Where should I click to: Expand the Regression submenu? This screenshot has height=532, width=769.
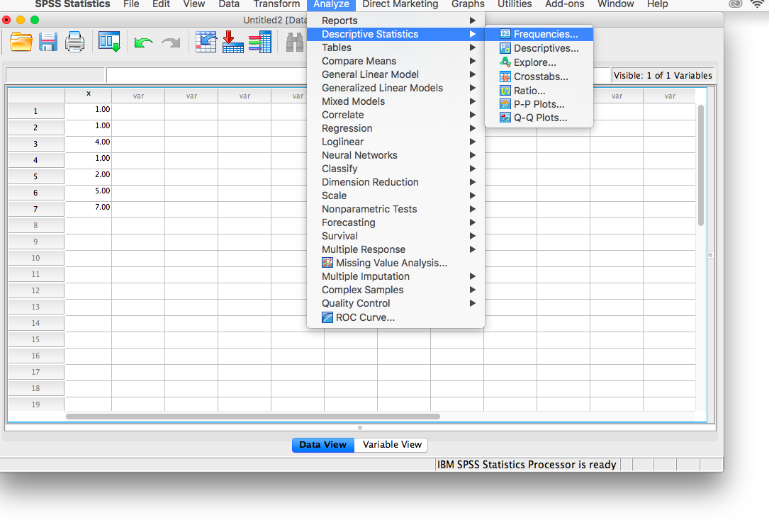coord(347,128)
